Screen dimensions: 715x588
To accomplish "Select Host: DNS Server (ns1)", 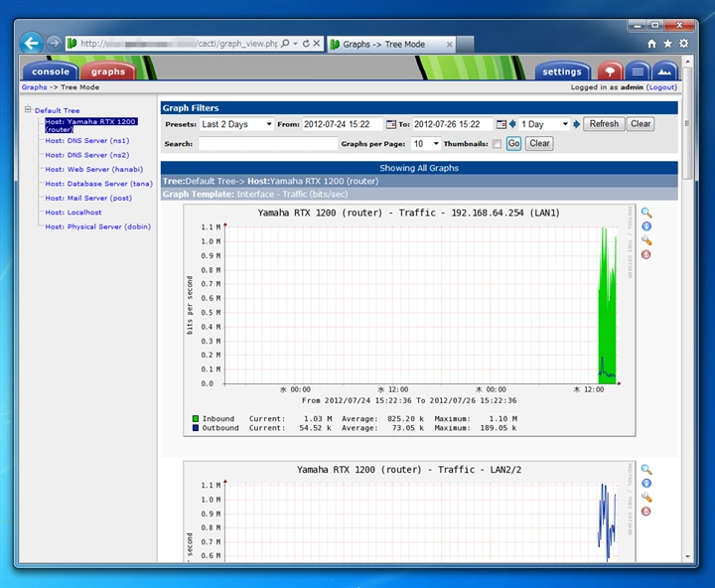I will click(x=87, y=140).
